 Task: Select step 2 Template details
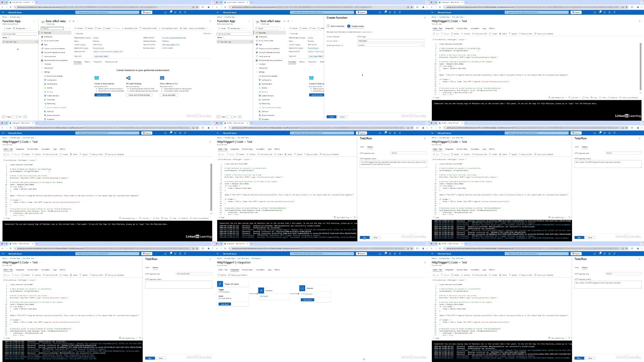356,26
